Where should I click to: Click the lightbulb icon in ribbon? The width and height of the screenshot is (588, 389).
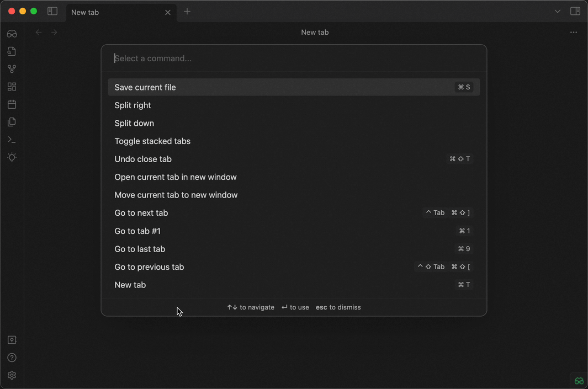pyautogui.click(x=12, y=157)
